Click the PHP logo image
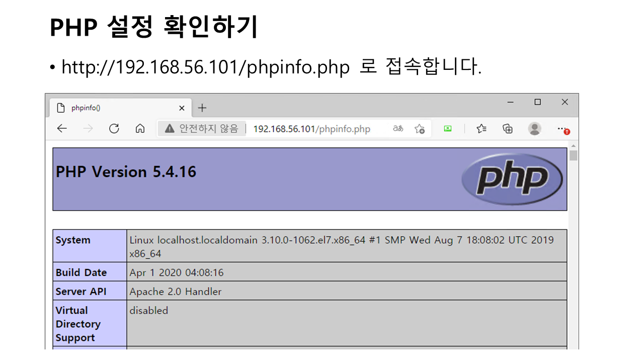Viewport: 644px width, 362px height. tap(512, 179)
